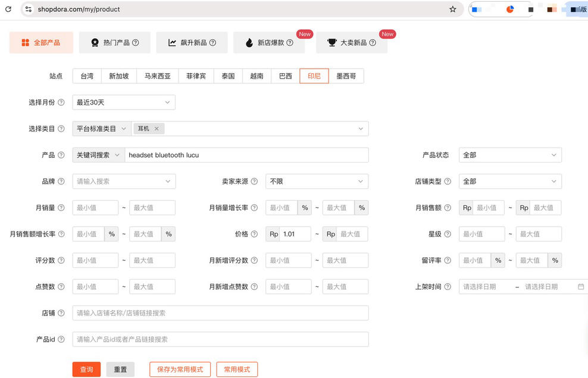Select the 印尼 site
Image resolution: width=588 pixels, height=378 pixels.
click(314, 76)
